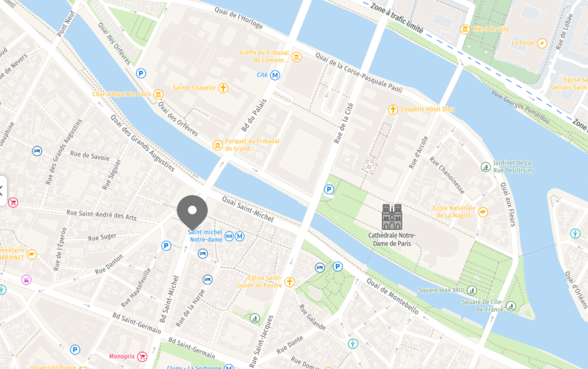This screenshot has width=588, height=369.
Task: Click the Église Saint-Julien-le-Pauvre cross icon
Action: (289, 282)
